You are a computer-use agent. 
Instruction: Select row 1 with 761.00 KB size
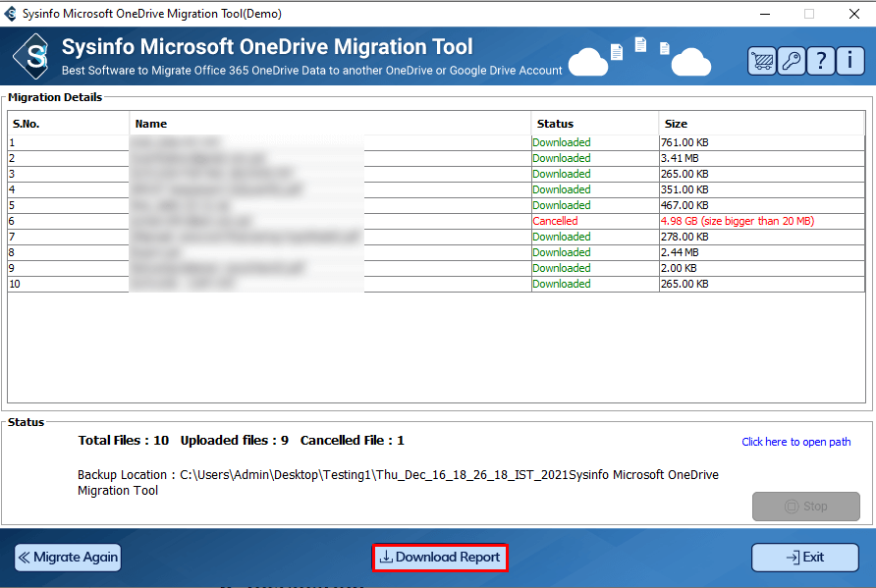684,142
